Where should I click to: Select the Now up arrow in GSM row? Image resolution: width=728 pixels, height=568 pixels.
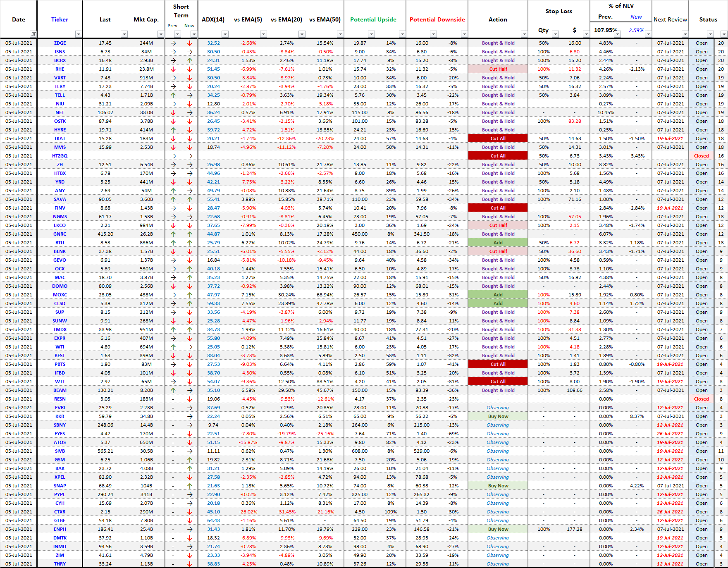[x=190, y=460]
